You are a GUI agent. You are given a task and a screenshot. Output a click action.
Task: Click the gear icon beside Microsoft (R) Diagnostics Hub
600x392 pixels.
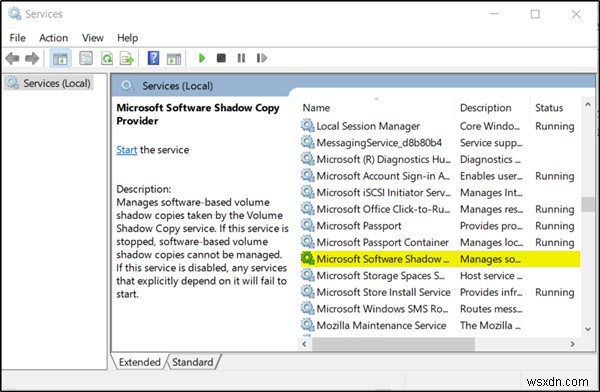pyautogui.click(x=307, y=159)
